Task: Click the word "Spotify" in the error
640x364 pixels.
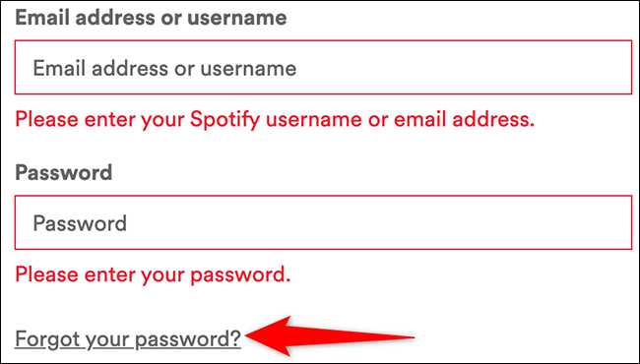Action: [224, 120]
